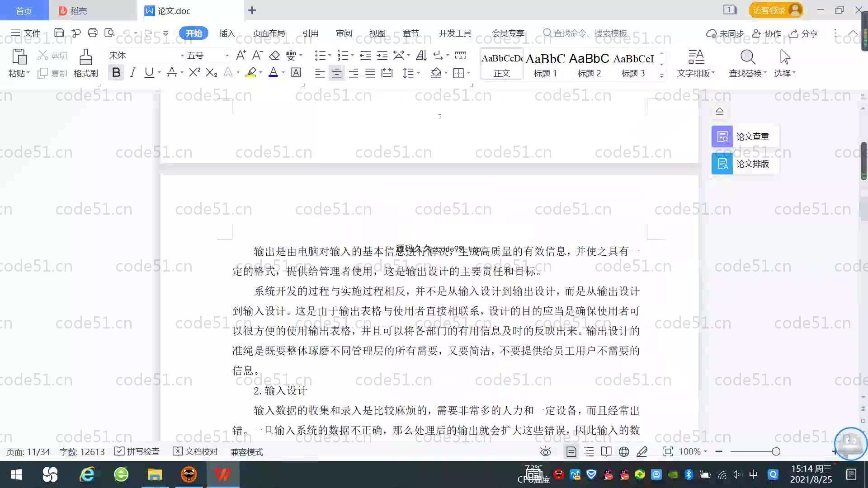Align text left
Screen dimensions: 868x488
point(320,73)
